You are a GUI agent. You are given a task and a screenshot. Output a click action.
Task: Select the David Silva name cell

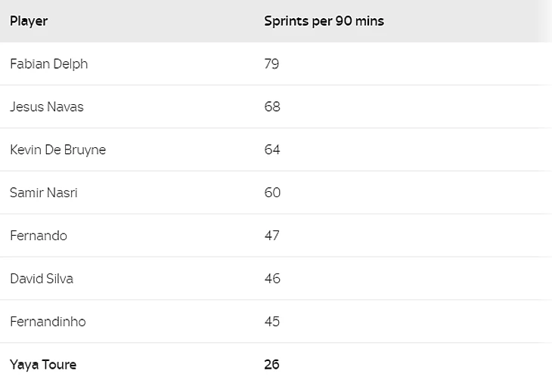click(x=42, y=279)
